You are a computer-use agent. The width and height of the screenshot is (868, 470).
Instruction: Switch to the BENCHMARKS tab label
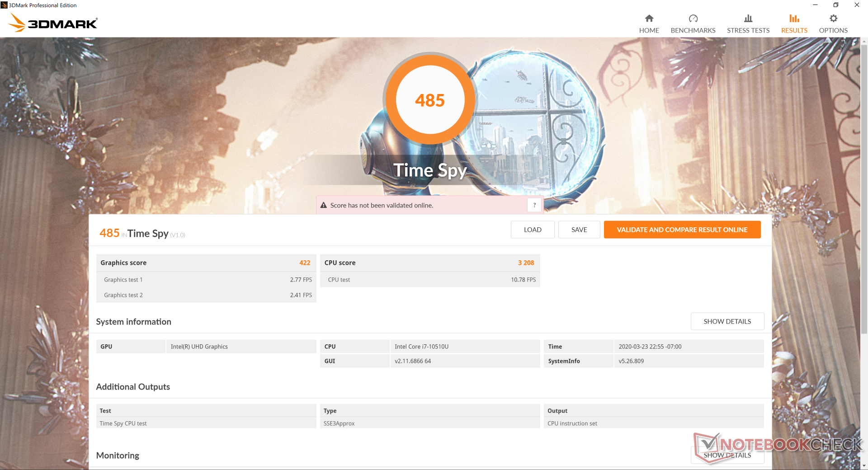pos(693,30)
